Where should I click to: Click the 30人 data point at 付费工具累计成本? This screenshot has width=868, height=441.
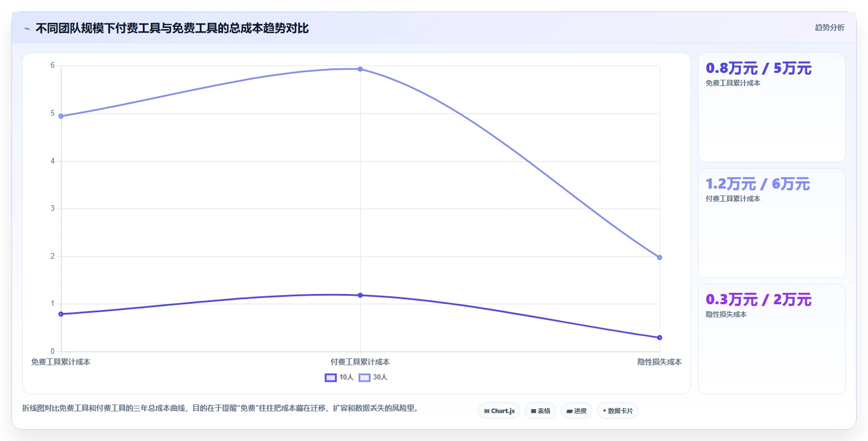[x=360, y=69]
